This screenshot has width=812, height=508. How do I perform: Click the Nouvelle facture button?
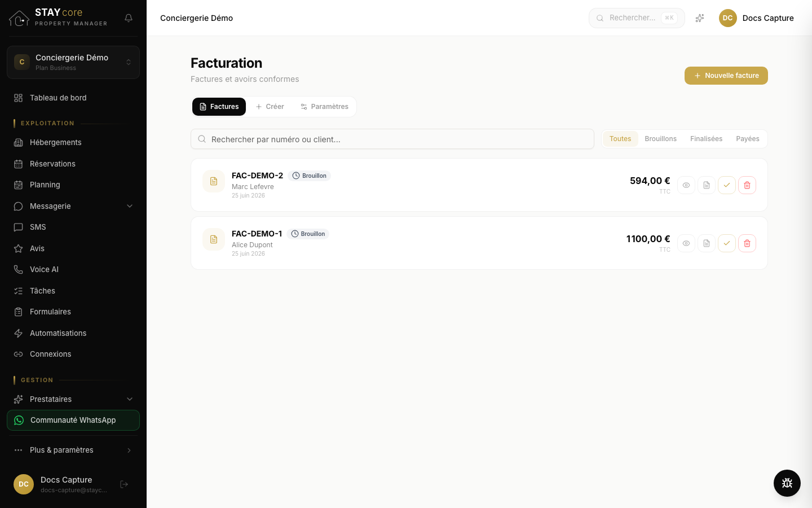pos(726,76)
